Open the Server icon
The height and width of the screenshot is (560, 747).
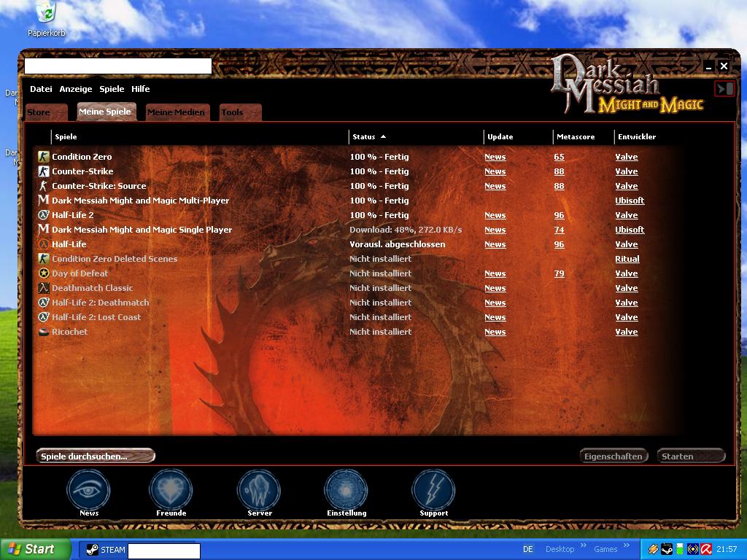click(x=259, y=491)
